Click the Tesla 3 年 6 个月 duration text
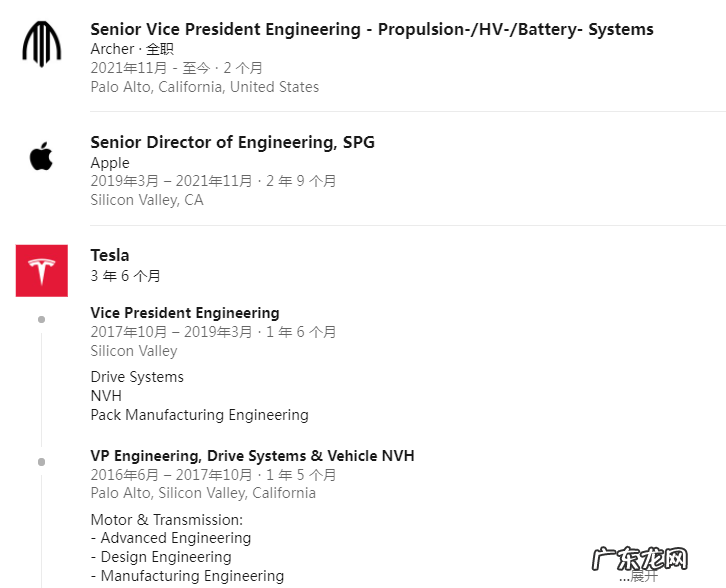Viewport: 726px width, 588px height. coord(125,276)
